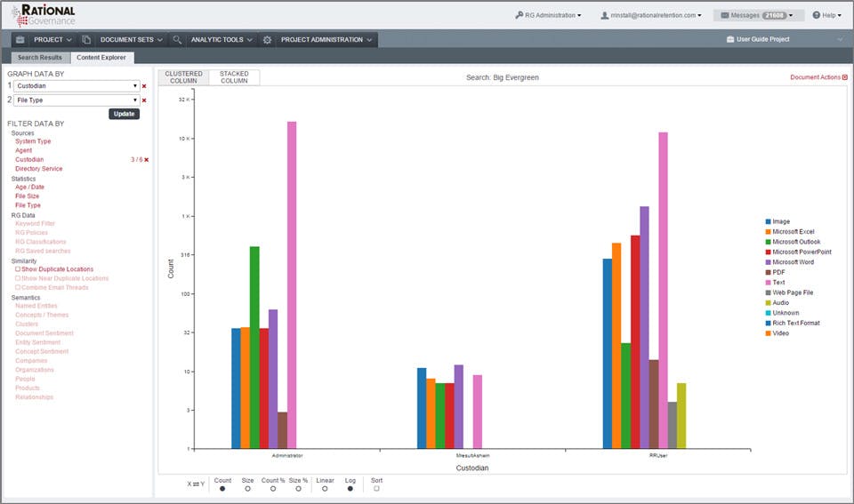
Task: Click the help question mark icon
Action: [x=816, y=15]
